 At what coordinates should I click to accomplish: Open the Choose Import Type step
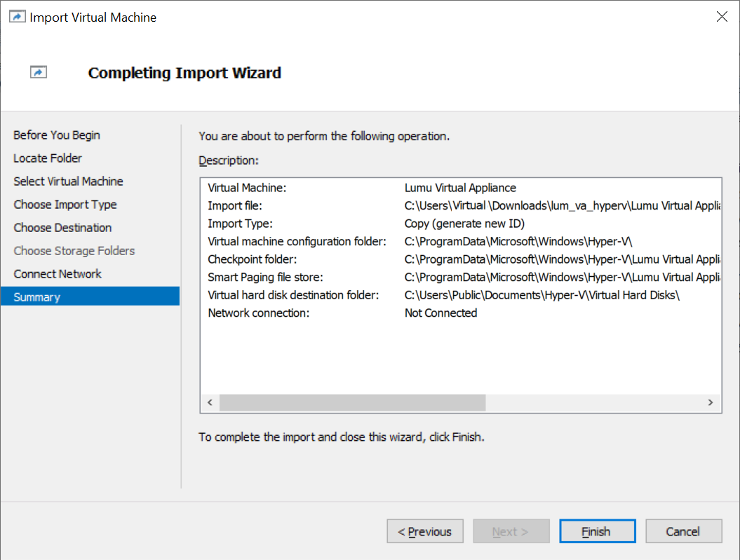[65, 205]
